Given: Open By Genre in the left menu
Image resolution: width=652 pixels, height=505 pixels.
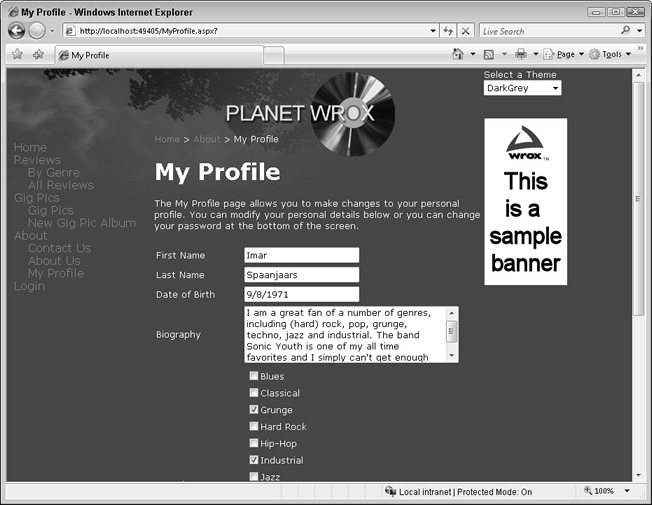Looking at the screenshot, I should coord(54,173).
